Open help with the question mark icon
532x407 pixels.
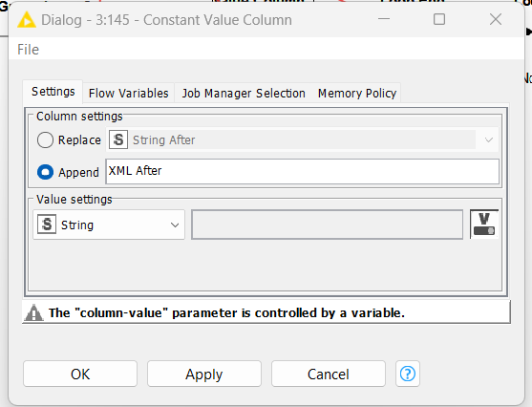[408, 374]
